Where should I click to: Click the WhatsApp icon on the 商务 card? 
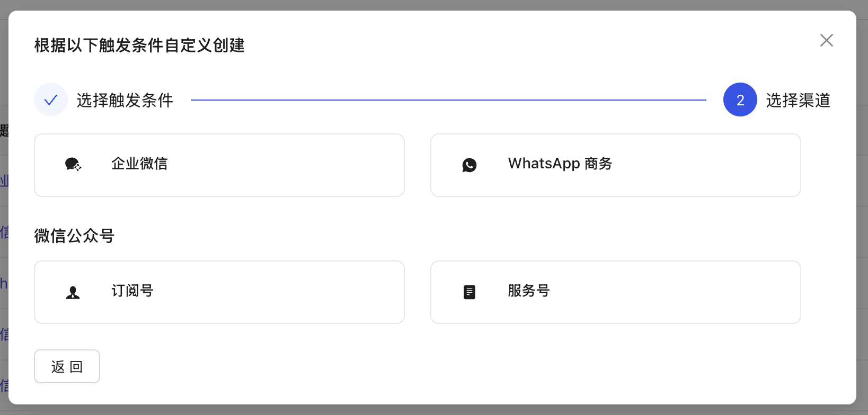click(470, 165)
